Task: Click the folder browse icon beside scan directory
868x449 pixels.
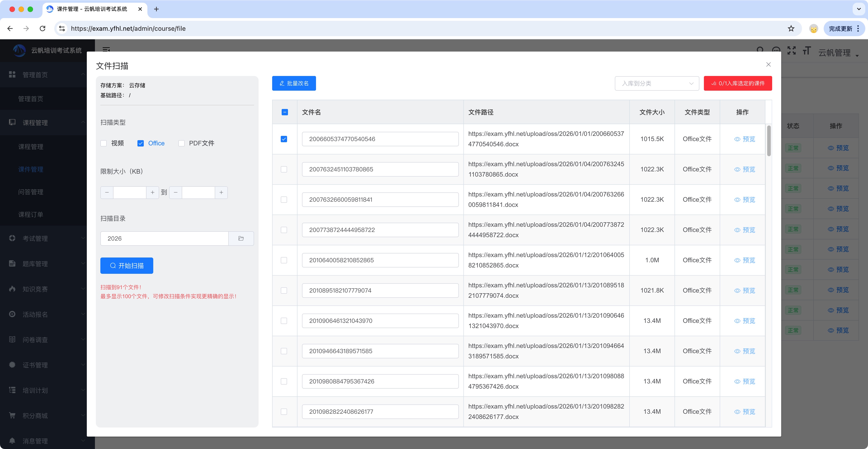Action: coord(241,238)
